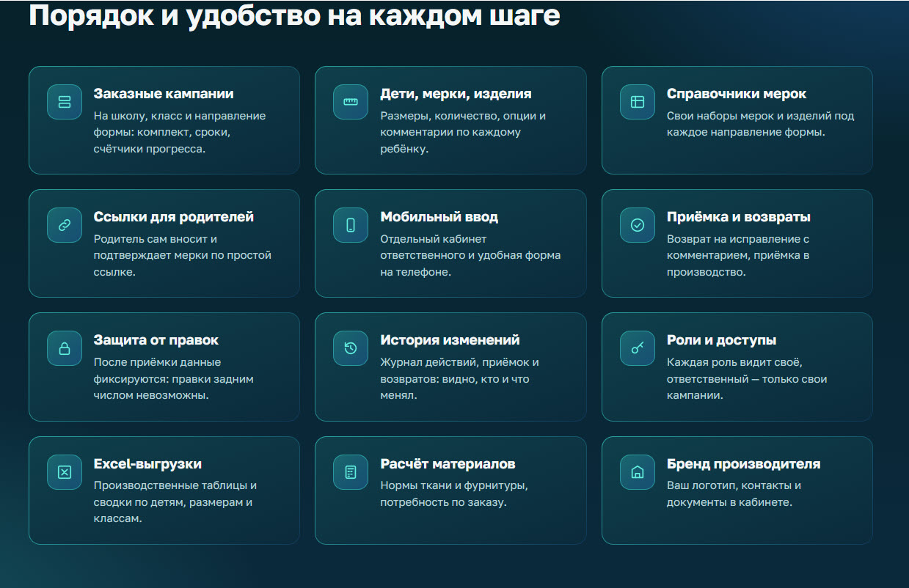The width and height of the screenshot is (909, 588).
Task: Click the heading Защита от правок
Action: (x=156, y=340)
